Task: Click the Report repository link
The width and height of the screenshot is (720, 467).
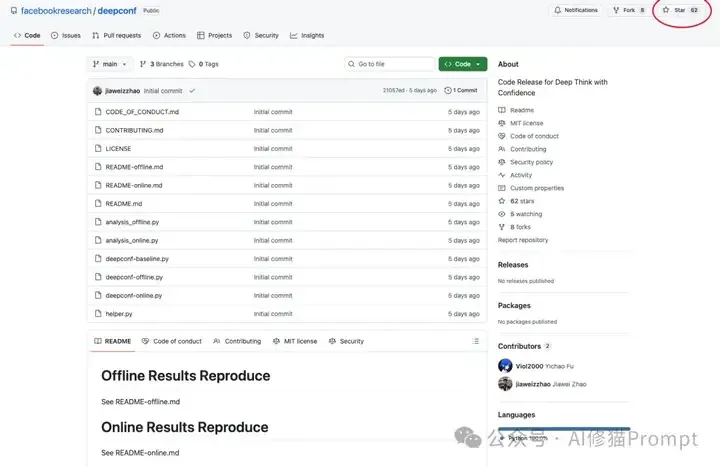Action: pyautogui.click(x=523, y=240)
